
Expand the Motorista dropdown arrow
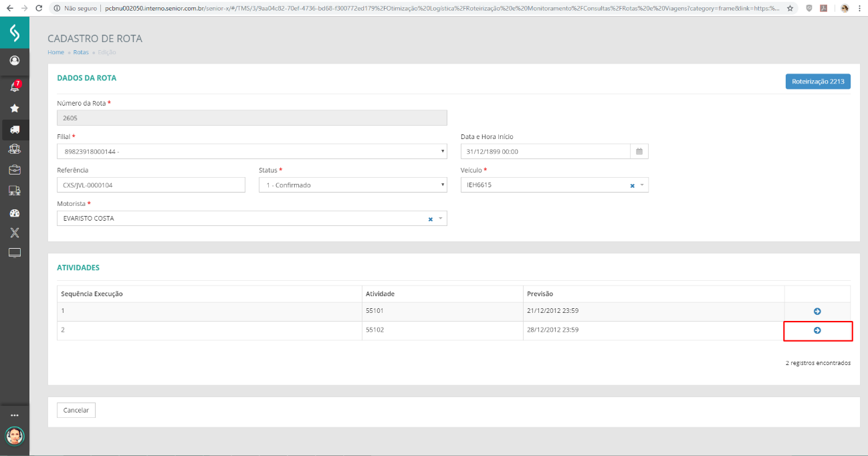coord(441,219)
